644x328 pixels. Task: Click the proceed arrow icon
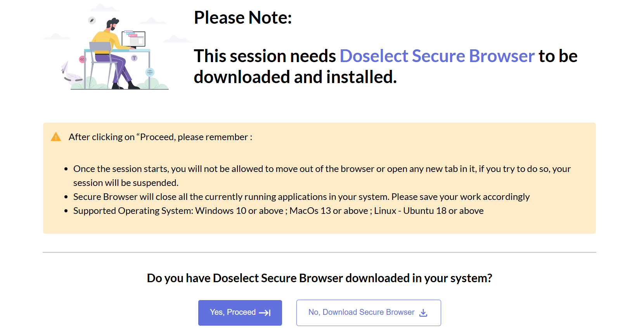265,313
